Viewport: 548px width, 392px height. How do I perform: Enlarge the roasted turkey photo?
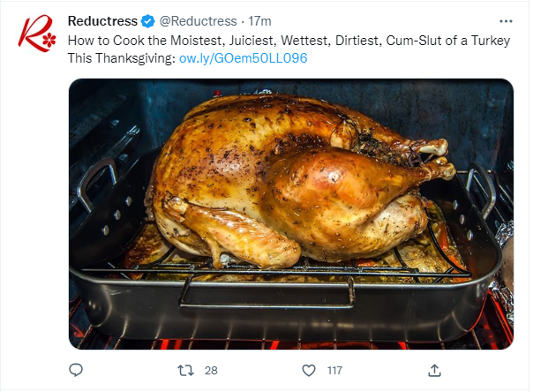point(291,214)
